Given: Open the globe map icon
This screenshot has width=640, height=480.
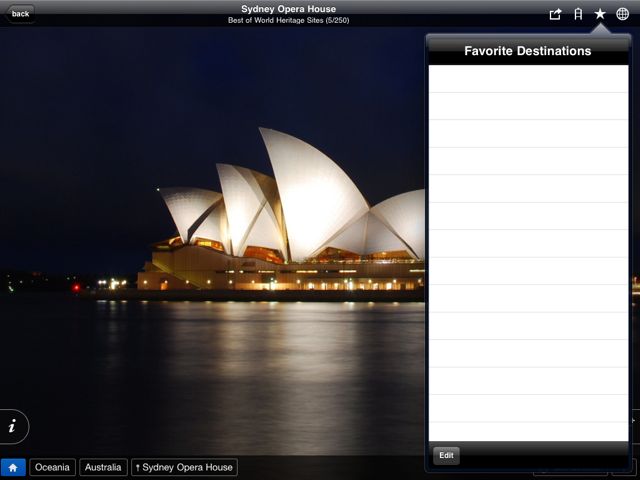Looking at the screenshot, I should point(622,14).
